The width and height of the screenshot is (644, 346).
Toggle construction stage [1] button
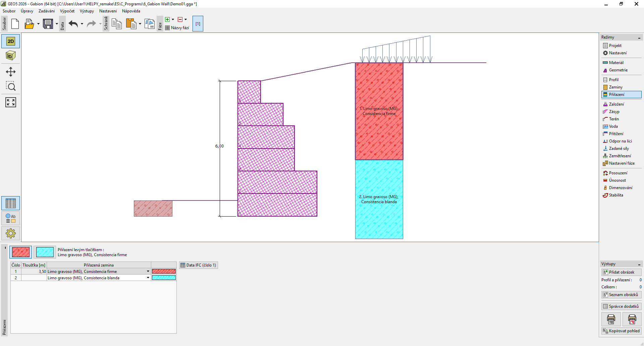click(x=198, y=24)
